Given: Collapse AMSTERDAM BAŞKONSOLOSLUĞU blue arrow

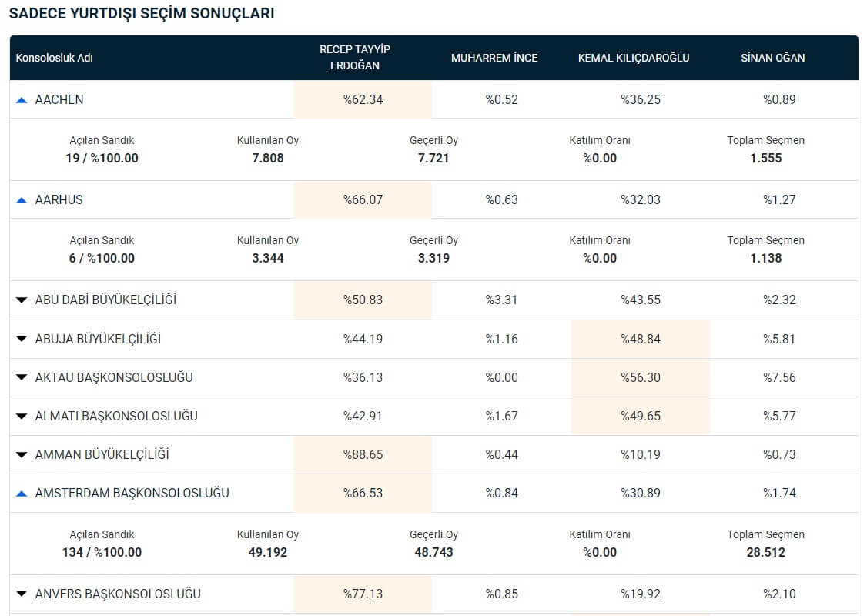Looking at the screenshot, I should point(22,494).
